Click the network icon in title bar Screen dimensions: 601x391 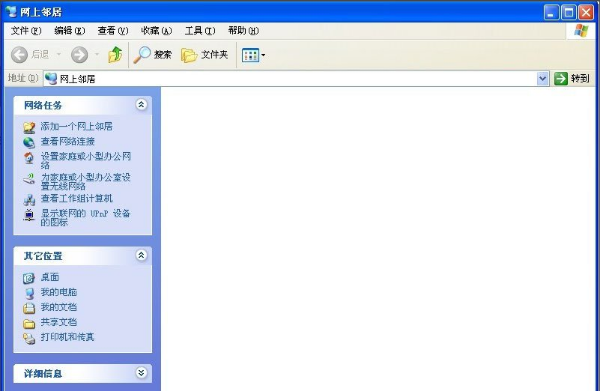coord(11,12)
